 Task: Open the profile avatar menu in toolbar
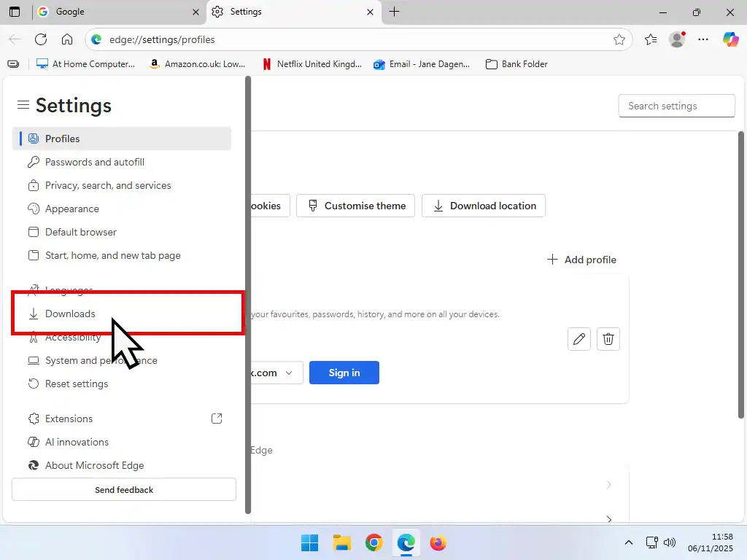677,39
